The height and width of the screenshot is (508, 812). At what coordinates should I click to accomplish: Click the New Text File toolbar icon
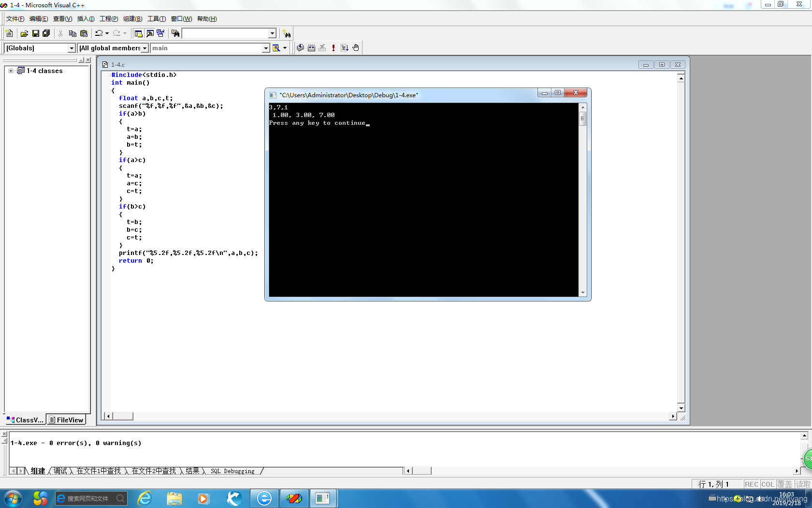(9, 33)
